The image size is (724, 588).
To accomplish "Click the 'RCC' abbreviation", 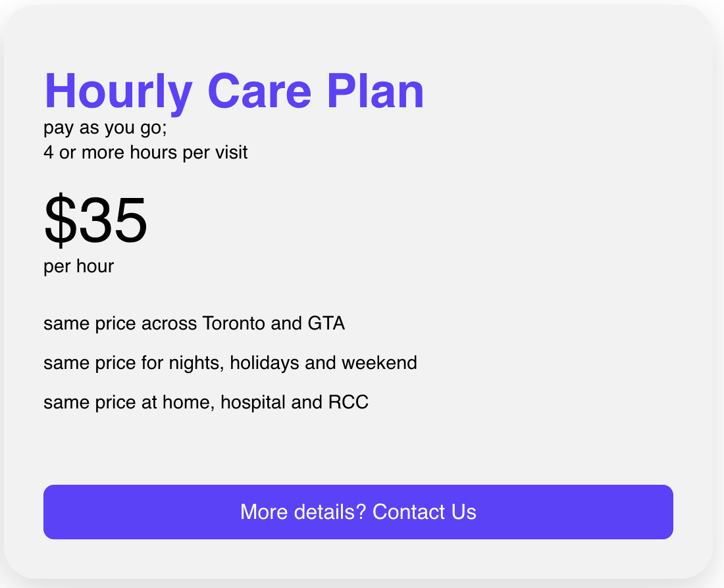I will [x=348, y=402].
